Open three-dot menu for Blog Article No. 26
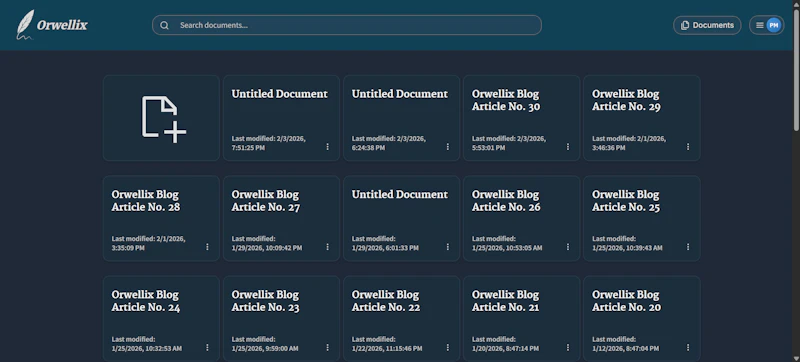The image size is (800, 362). point(568,247)
